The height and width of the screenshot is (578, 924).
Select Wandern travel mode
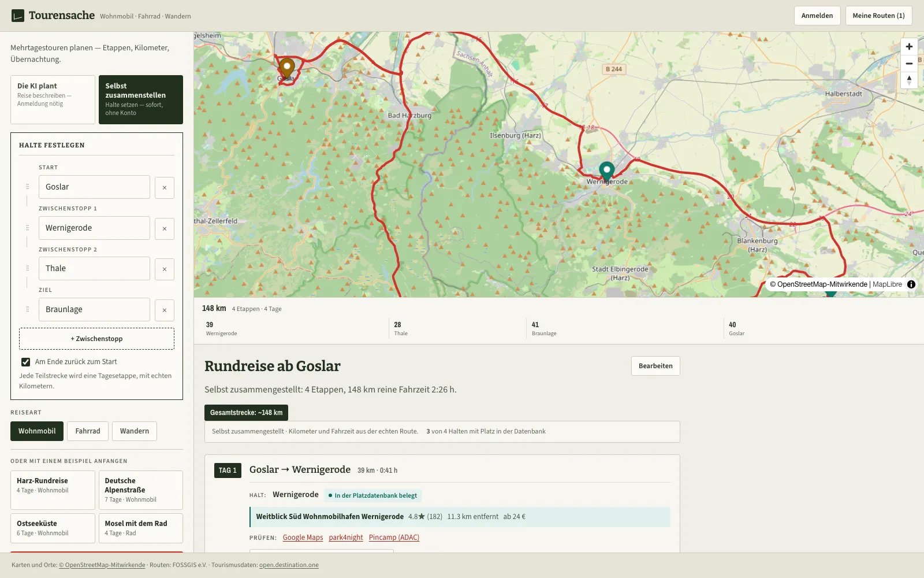click(135, 431)
